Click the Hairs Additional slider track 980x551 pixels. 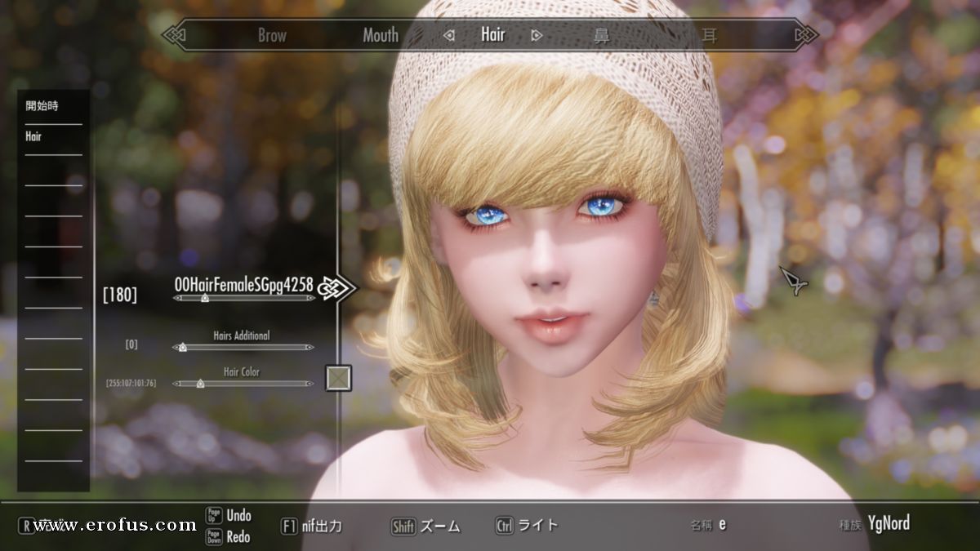click(x=243, y=347)
